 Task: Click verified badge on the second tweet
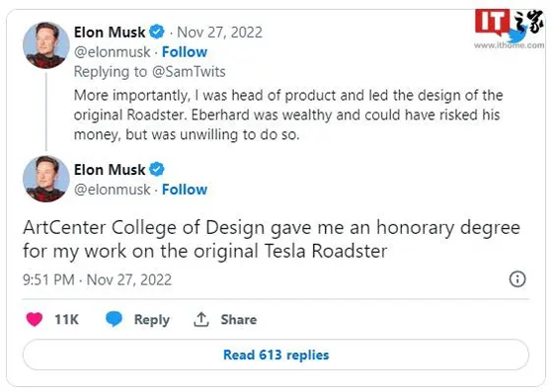(x=157, y=170)
